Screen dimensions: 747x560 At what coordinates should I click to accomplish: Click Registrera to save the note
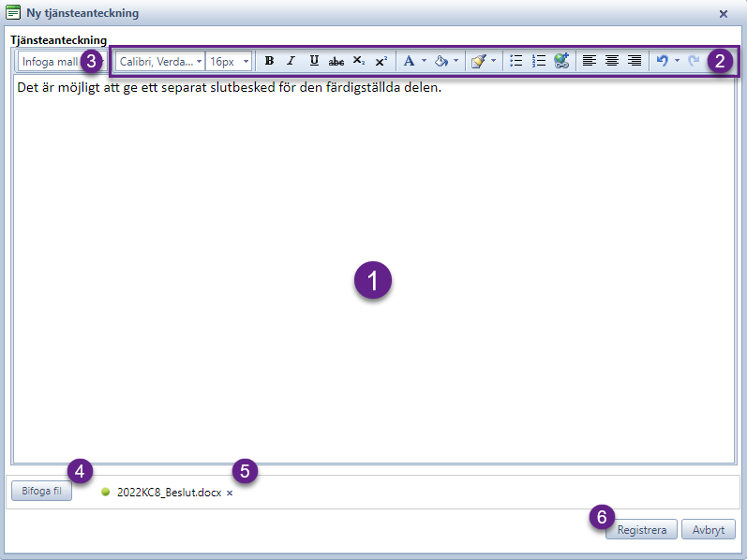click(x=642, y=529)
